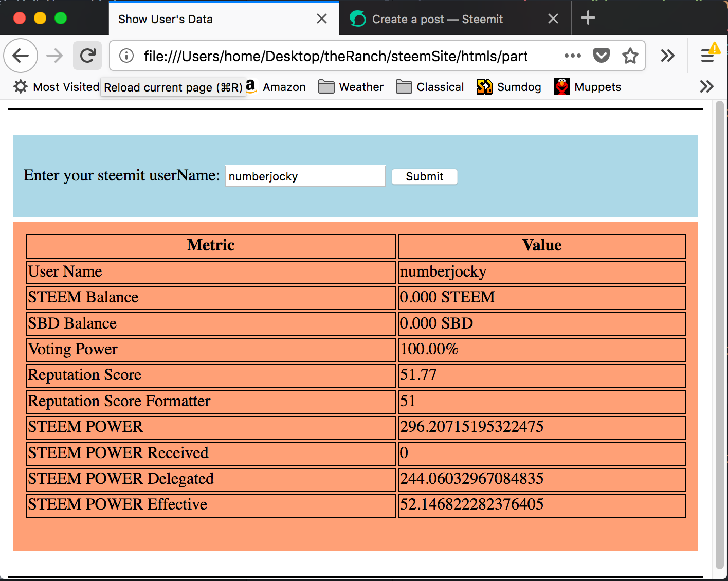Click the STEEM POWER Received label
This screenshot has width=728, height=581.
118,453
